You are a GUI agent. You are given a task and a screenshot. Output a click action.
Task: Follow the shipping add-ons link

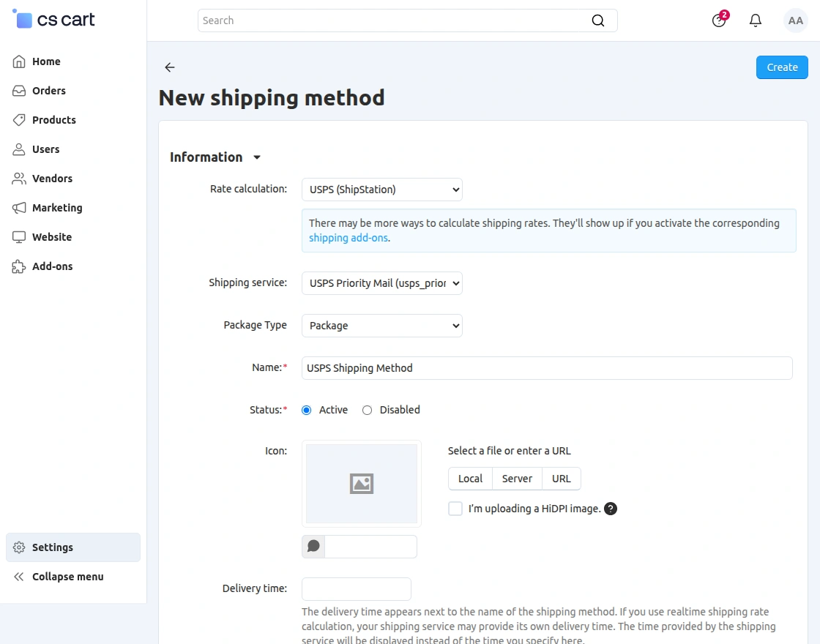[348, 238]
